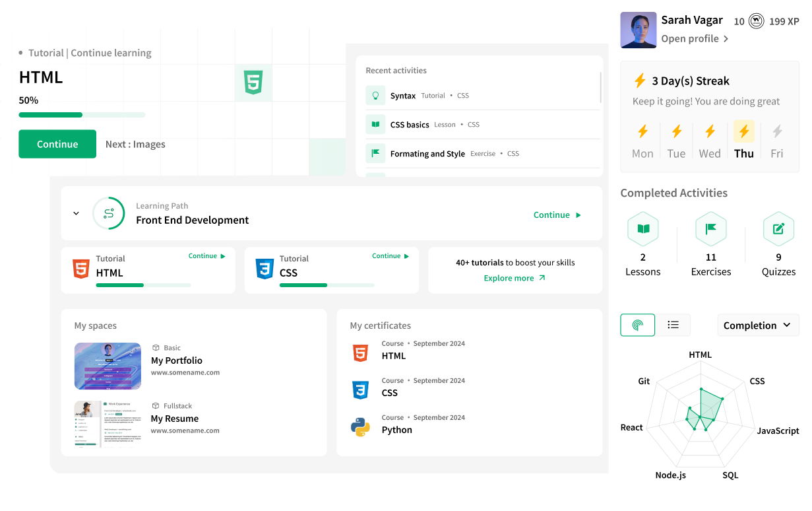Collapse the Learning Path section
The width and height of the screenshot is (812, 511).
click(x=76, y=213)
